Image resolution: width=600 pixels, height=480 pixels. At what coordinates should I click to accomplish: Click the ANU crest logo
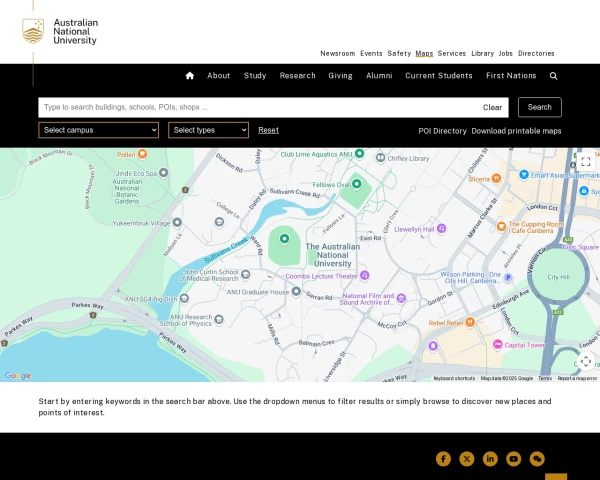pyautogui.click(x=33, y=31)
